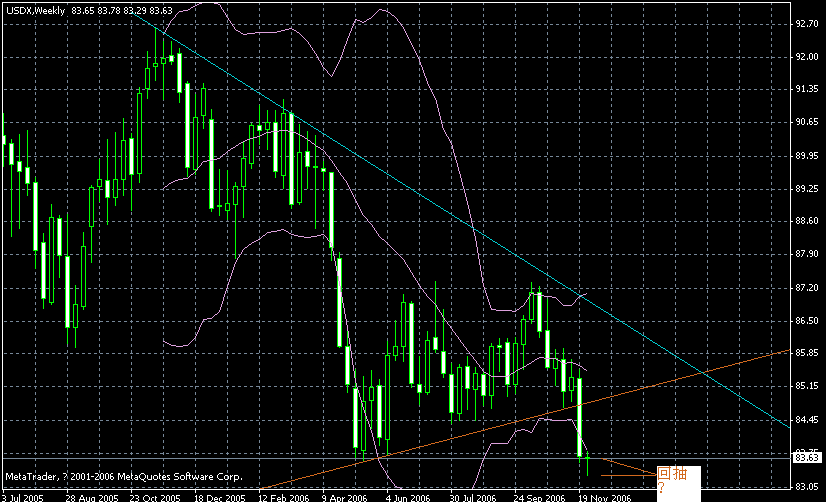The height and width of the screenshot is (502, 826).
Task: Select the 89.95 price axis label
Action: click(x=807, y=156)
